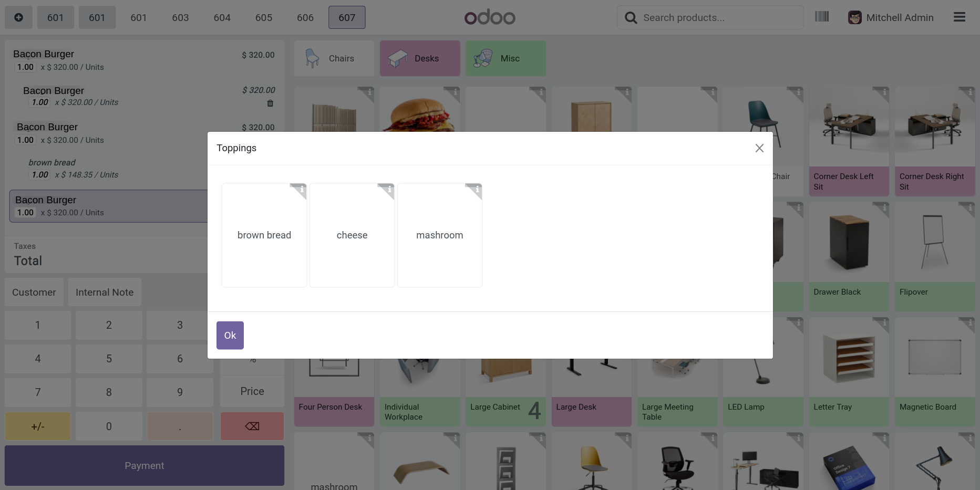This screenshot has height=490, width=980.
Task: Open info icon on brown bread card
Action: pos(301,189)
